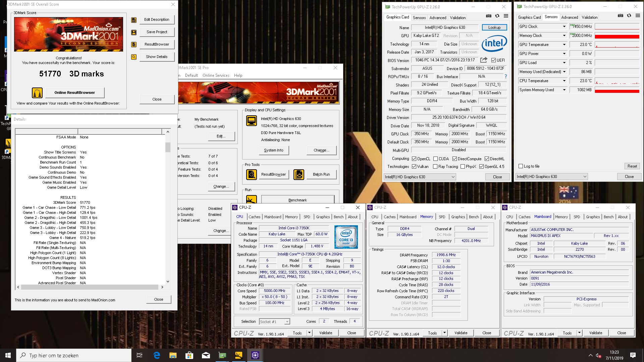The width and height of the screenshot is (644, 362).
Task: Click the Save Project disk icon
Action: click(x=134, y=33)
